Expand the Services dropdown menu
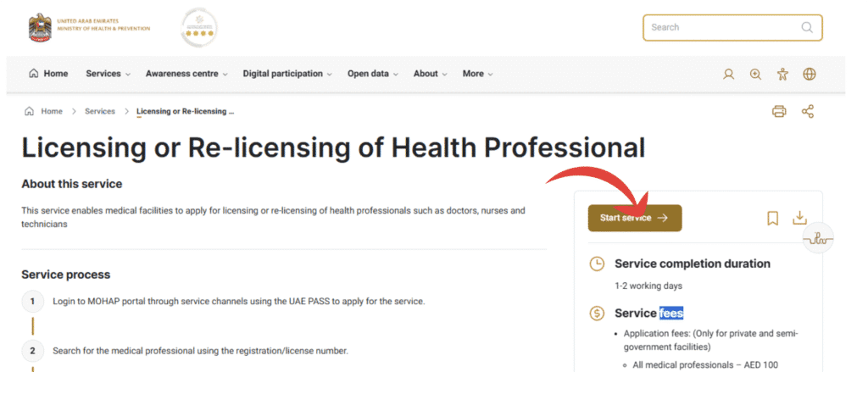Screen dimensions: 868x400 click(108, 74)
